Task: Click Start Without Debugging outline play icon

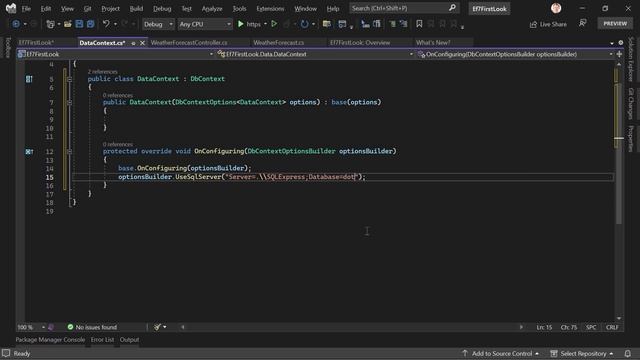Action: 274,24
